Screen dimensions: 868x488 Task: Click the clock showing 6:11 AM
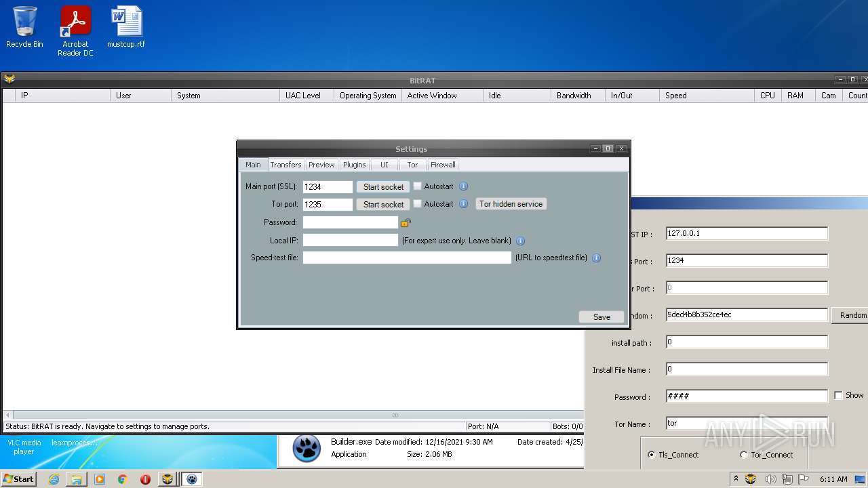[x=833, y=479]
